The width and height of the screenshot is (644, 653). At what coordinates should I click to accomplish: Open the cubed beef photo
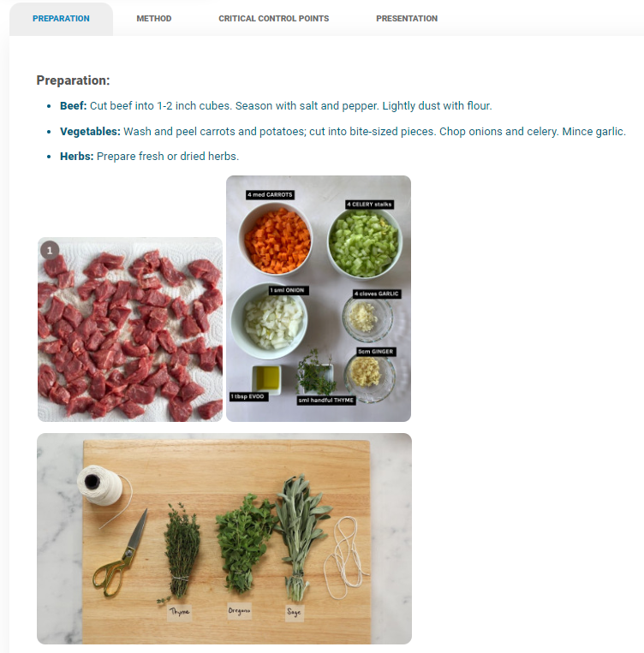tap(130, 329)
